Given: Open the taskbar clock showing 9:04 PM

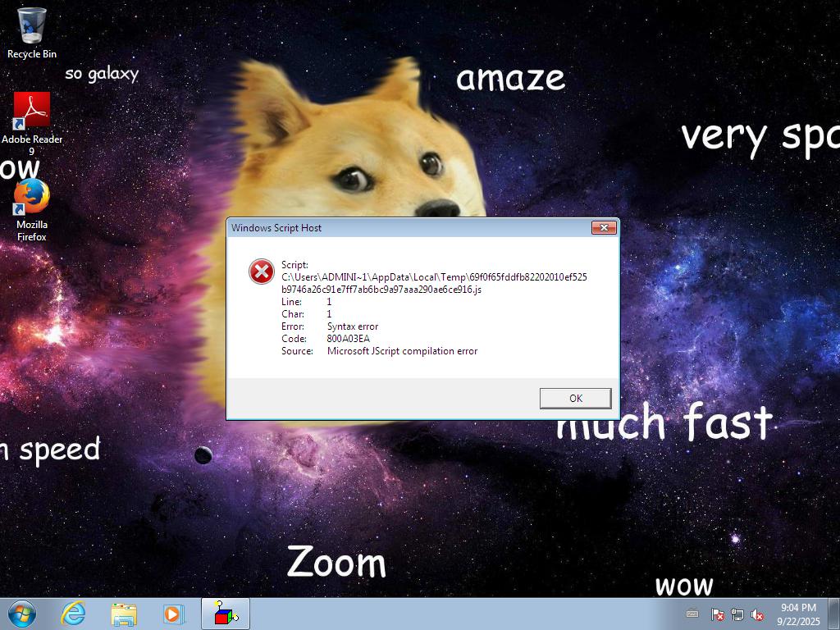Looking at the screenshot, I should point(798,614).
